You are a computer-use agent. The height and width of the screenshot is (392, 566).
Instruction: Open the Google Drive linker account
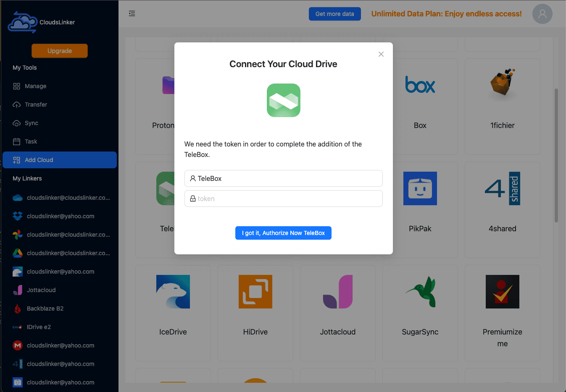click(60, 253)
